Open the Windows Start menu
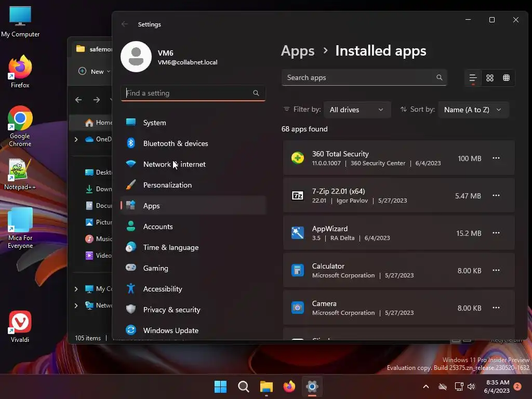 (220, 387)
